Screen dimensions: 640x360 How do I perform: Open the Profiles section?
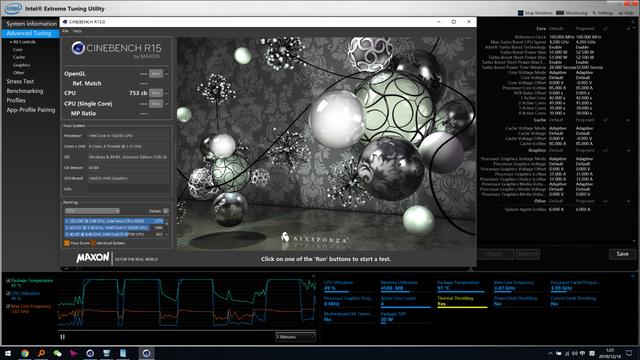16,100
